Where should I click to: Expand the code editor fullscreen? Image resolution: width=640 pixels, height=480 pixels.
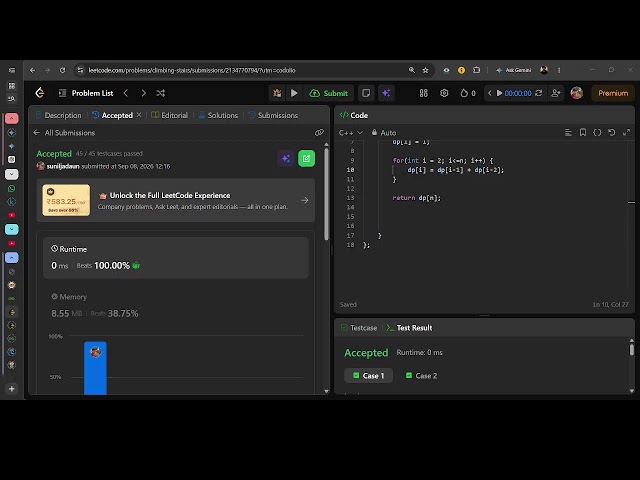tap(626, 132)
